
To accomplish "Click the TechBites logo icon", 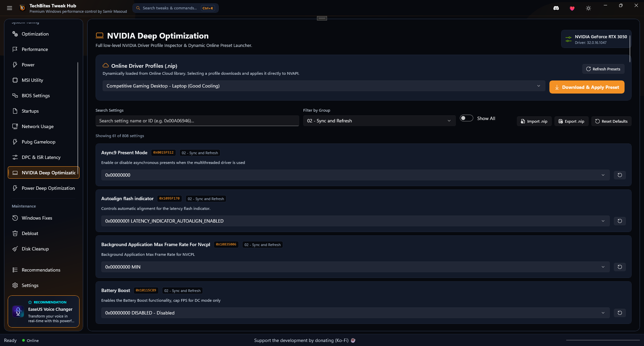I will coord(22,8).
